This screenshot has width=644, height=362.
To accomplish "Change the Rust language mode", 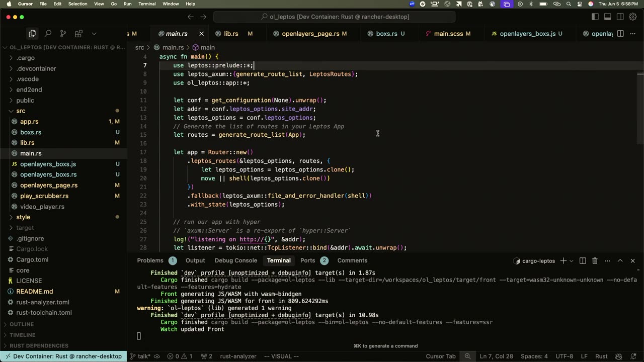I will (x=601, y=356).
